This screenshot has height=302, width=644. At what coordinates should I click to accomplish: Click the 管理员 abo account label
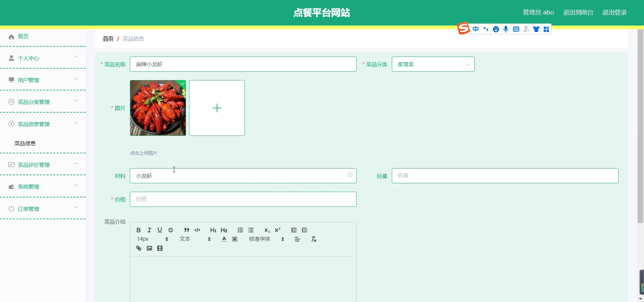pos(538,12)
